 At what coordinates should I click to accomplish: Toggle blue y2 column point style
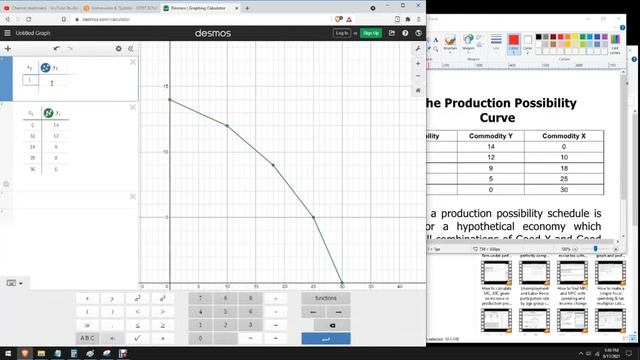(x=45, y=68)
